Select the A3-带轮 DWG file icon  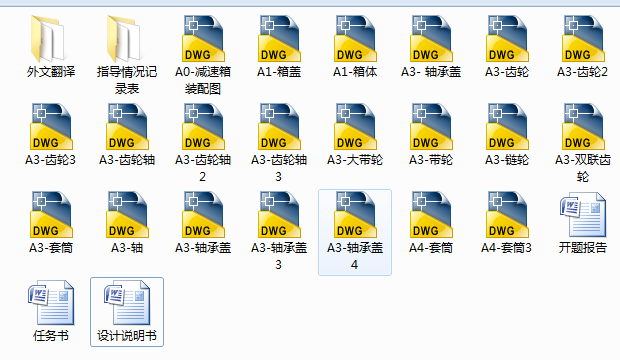pos(431,127)
